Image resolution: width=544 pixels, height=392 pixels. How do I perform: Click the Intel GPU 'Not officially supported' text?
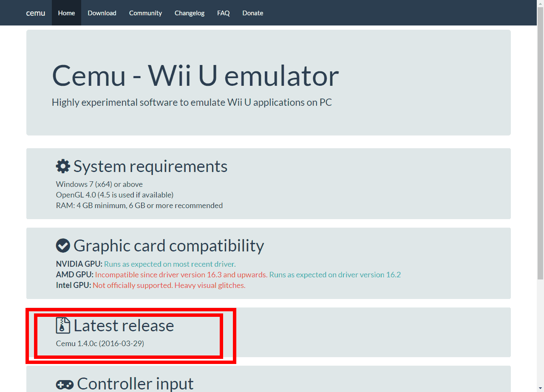click(169, 285)
